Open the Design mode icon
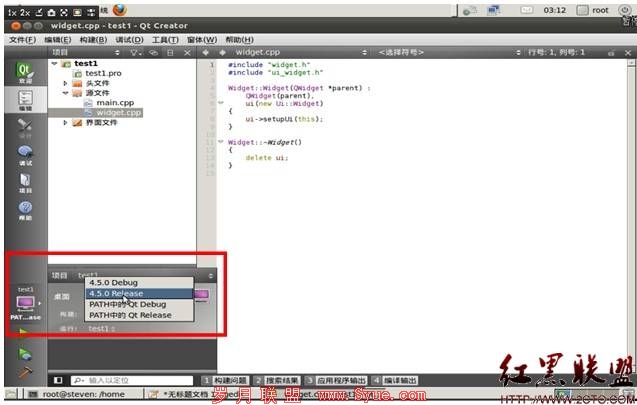The image size is (637, 405). (25, 128)
